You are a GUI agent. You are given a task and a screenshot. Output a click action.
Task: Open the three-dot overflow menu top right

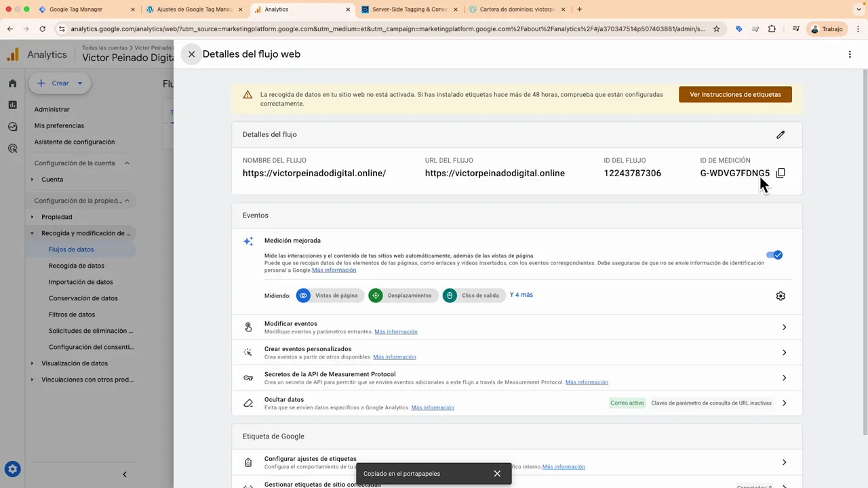pos(850,54)
